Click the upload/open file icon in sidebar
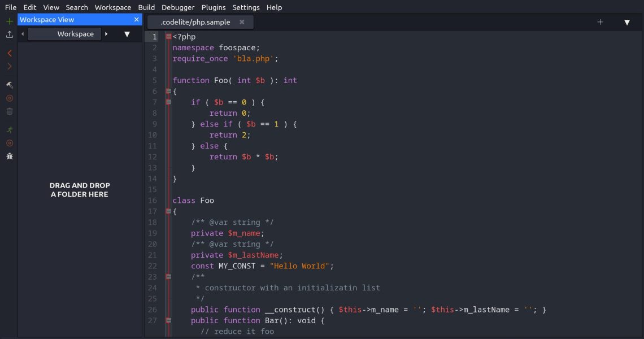Image resolution: width=644 pixels, height=339 pixels. 9,34
